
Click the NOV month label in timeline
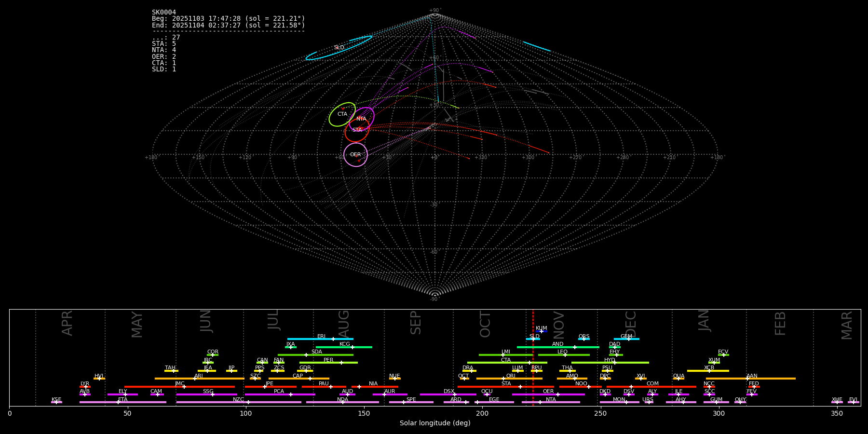(x=558, y=325)
